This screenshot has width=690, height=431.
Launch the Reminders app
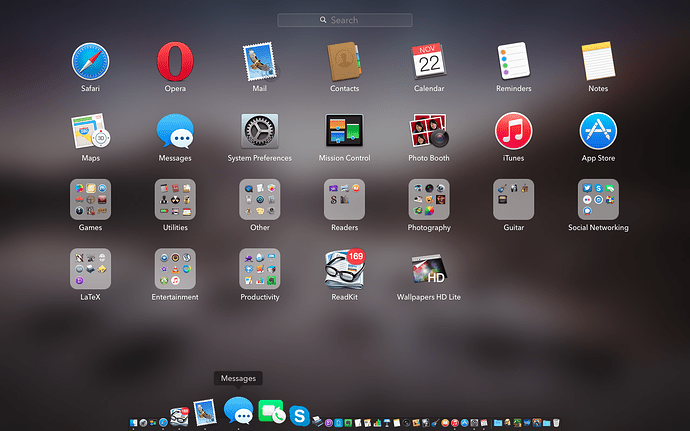514,62
